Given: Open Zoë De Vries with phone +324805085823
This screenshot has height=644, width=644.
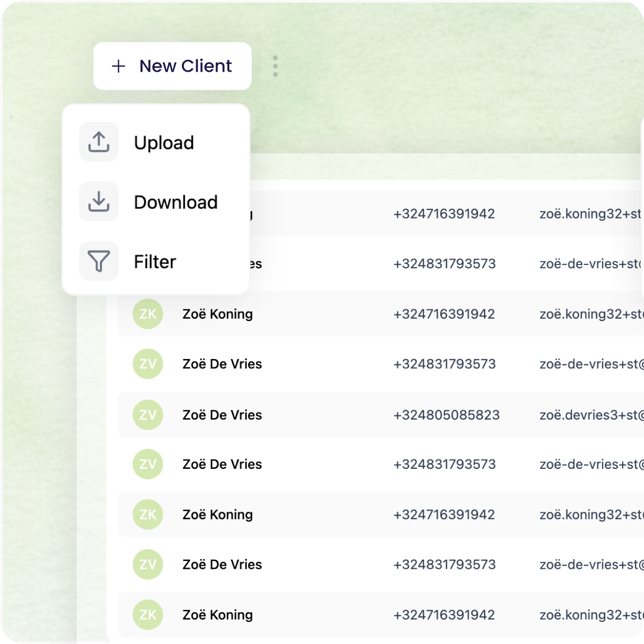Looking at the screenshot, I should [x=222, y=415].
